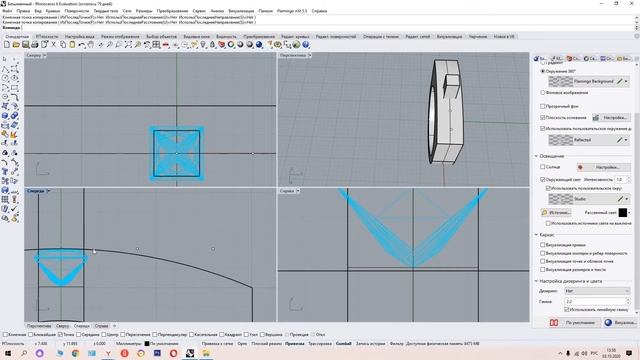Screen dimensions: 640x360
Task: Open the 'Файл' menu
Action: [x=7, y=11]
